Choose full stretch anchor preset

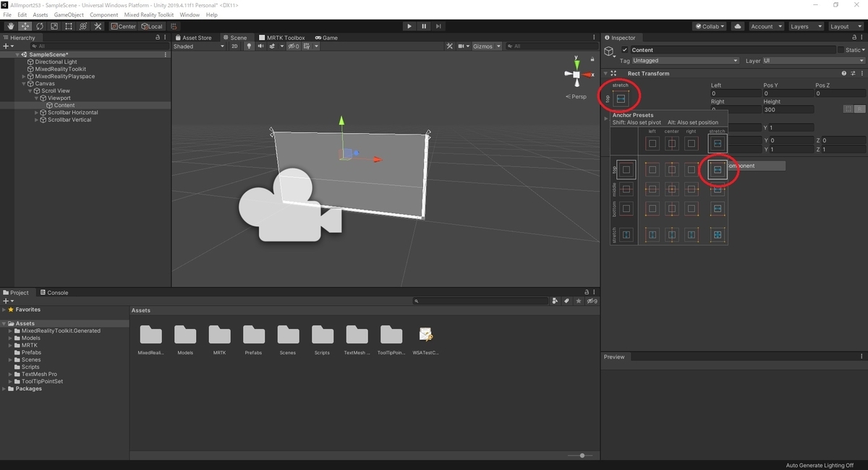[x=718, y=235]
